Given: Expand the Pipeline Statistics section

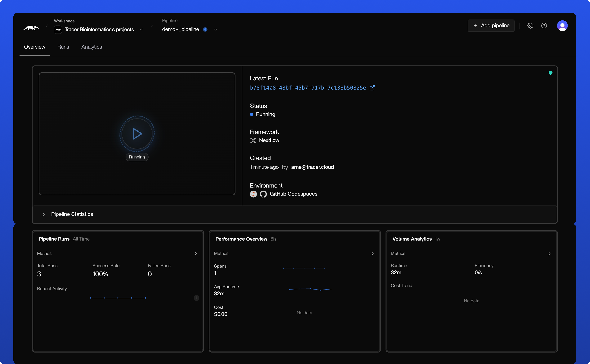Looking at the screenshot, I should point(44,214).
